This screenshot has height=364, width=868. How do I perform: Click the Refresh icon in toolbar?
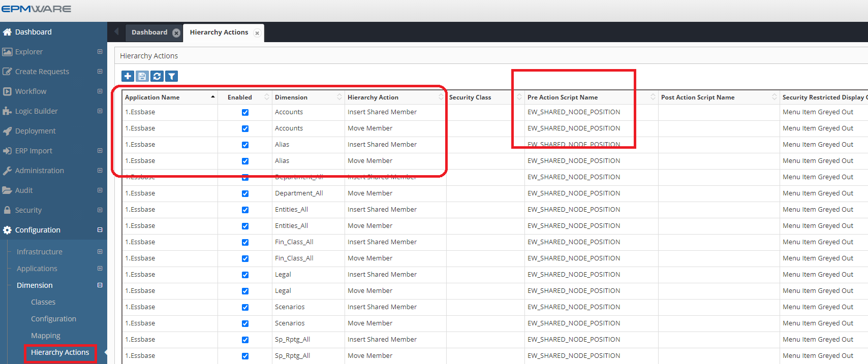[157, 76]
